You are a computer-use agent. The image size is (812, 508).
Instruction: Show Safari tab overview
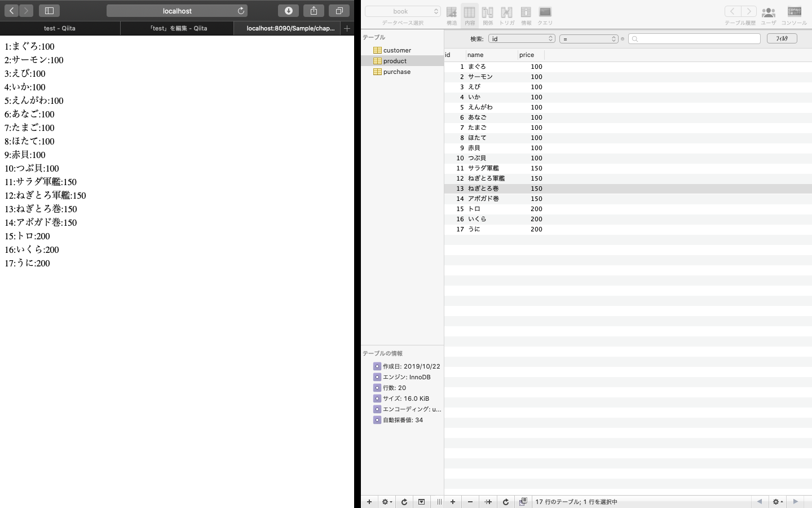[339, 11]
